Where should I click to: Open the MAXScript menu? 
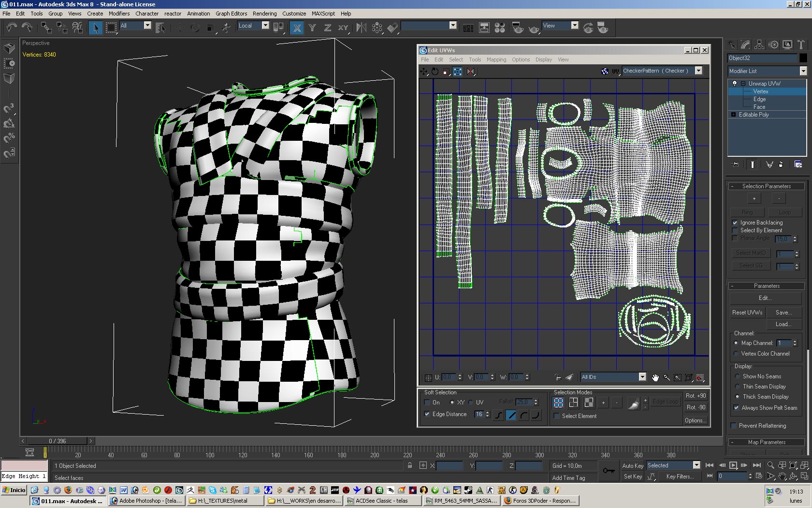click(x=323, y=14)
